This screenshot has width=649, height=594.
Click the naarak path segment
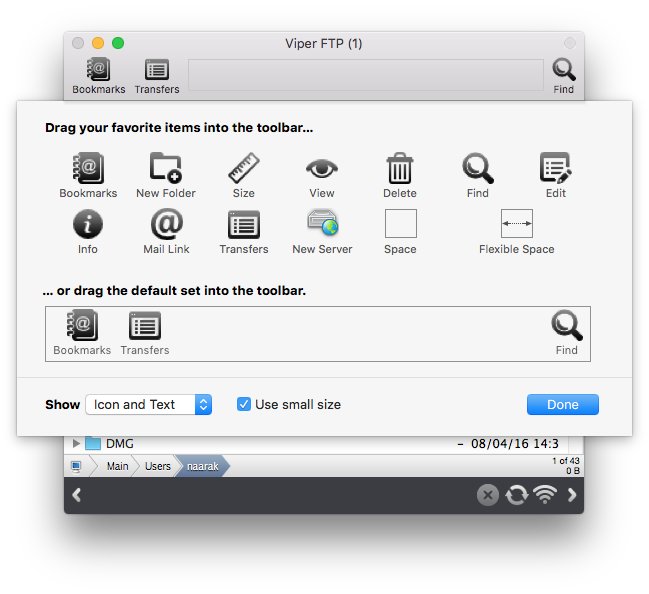tap(202, 467)
